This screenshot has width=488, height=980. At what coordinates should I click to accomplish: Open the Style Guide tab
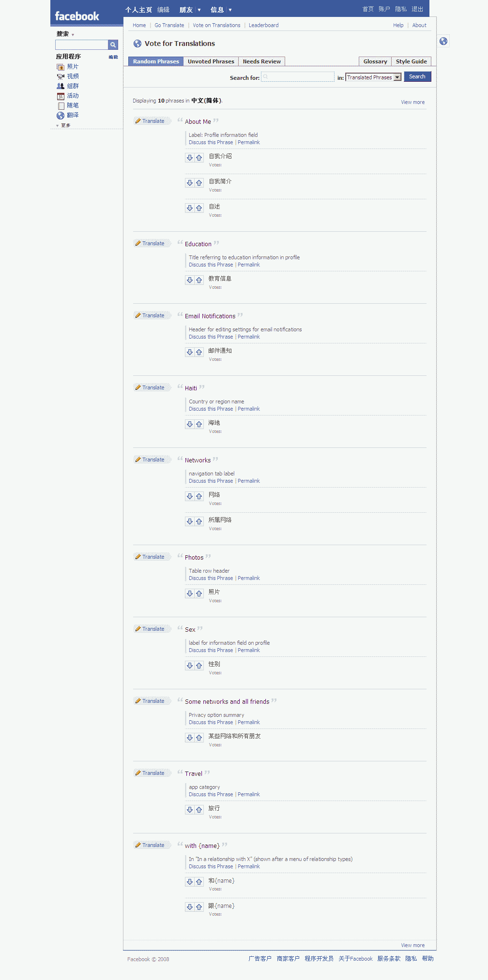point(411,61)
